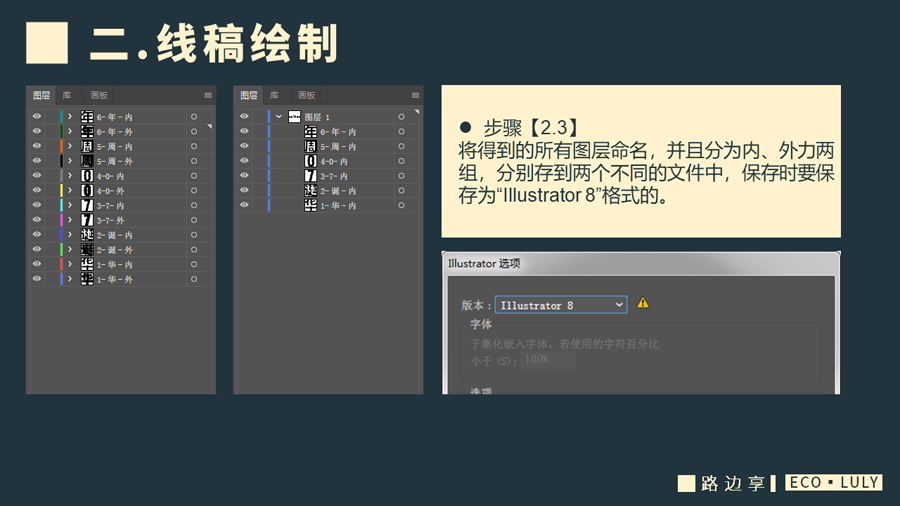Click target circle of 1-华-内 in right panel

(x=401, y=205)
